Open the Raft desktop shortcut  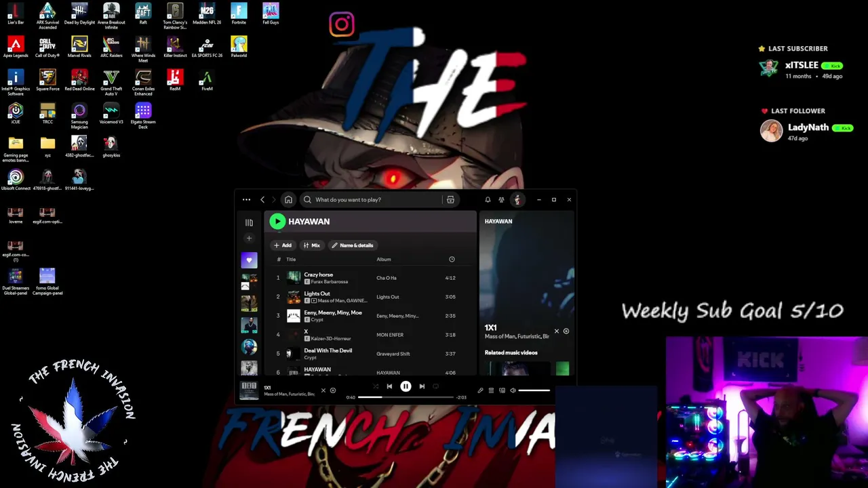143,14
